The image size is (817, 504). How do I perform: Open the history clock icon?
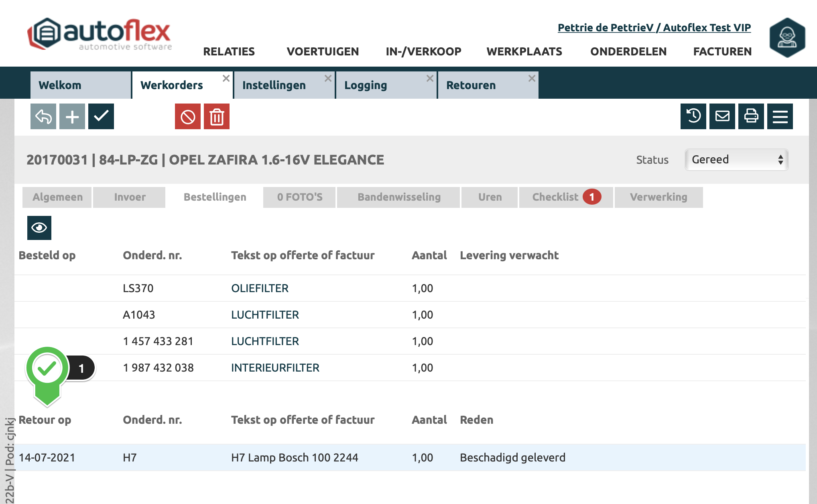(x=693, y=116)
